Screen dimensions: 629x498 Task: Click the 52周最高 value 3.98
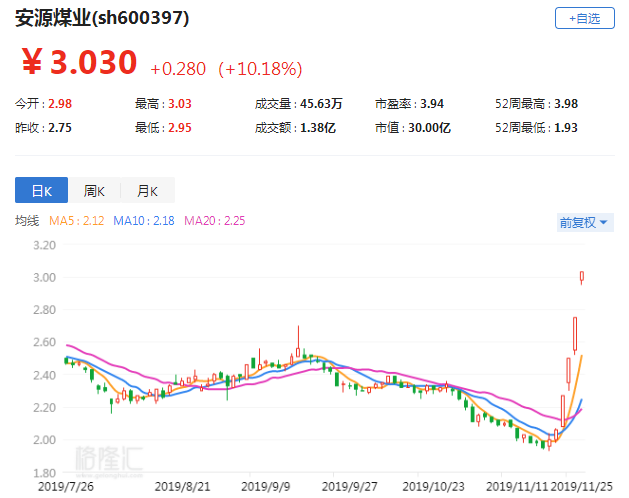(x=566, y=104)
